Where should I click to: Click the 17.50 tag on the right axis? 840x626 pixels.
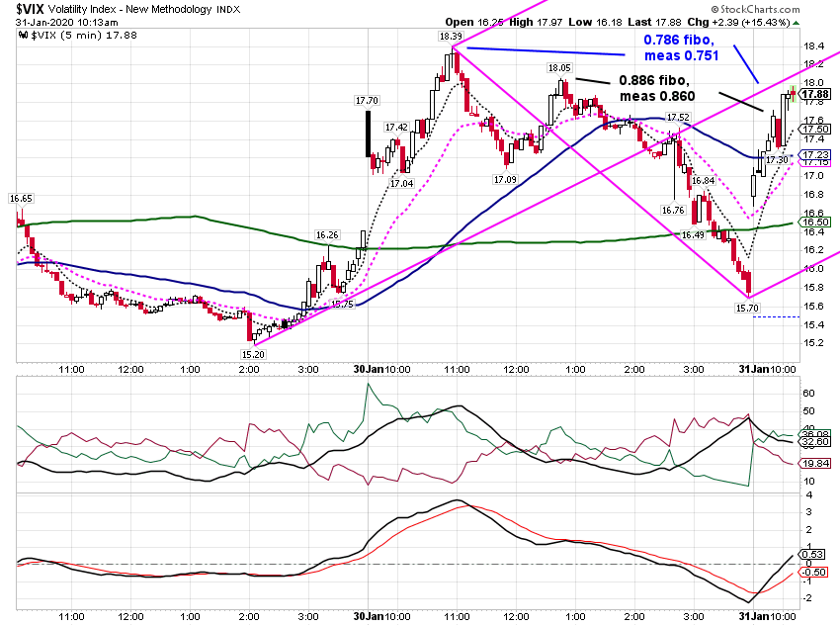pyautogui.click(x=815, y=129)
